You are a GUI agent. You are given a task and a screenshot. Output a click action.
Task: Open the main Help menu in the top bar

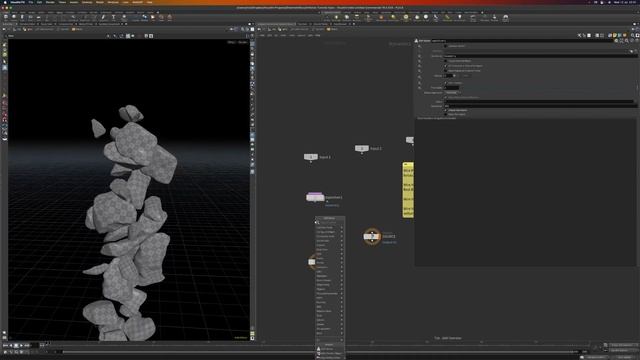coord(149,2)
